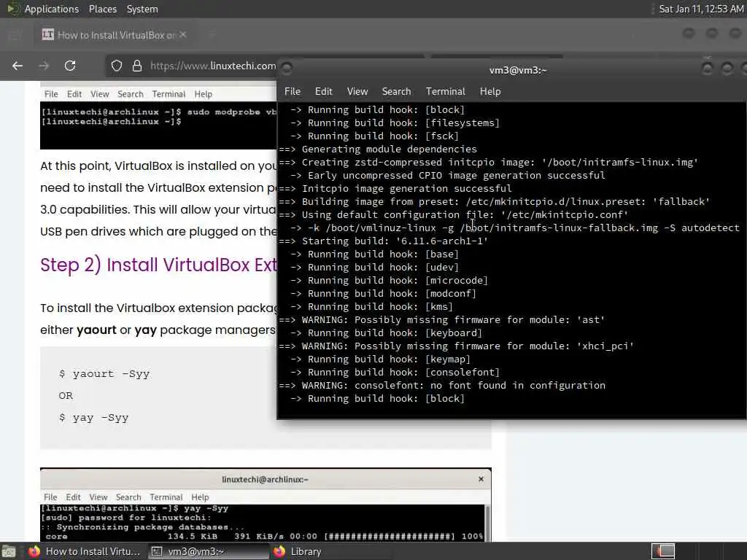747x560 pixels.
Task: Switch to vm3@vm3:~ taskbar window
Action: tap(208, 551)
